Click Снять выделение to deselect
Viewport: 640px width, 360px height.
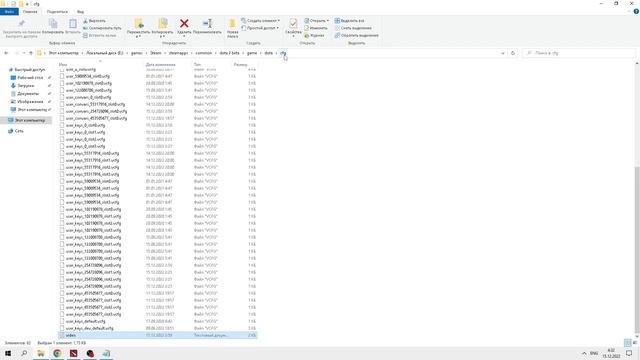(x=353, y=28)
